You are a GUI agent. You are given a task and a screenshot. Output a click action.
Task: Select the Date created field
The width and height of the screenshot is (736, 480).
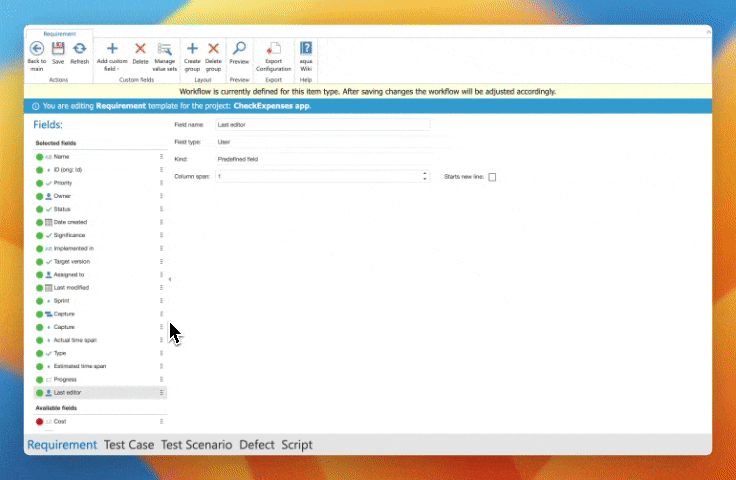click(70, 222)
